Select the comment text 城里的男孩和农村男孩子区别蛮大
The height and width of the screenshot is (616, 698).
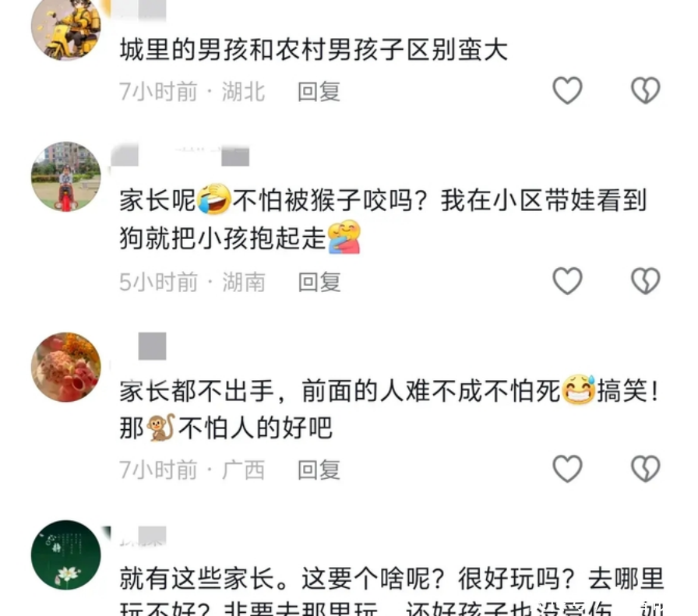[314, 49]
